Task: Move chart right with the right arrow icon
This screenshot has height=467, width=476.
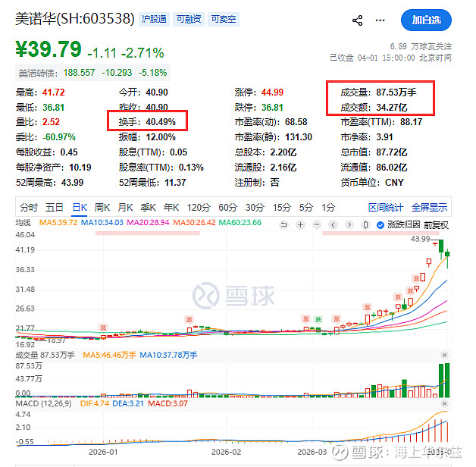Action: (349, 224)
